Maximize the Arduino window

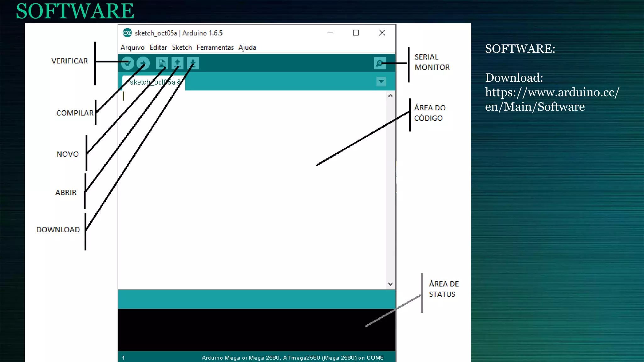click(x=356, y=33)
